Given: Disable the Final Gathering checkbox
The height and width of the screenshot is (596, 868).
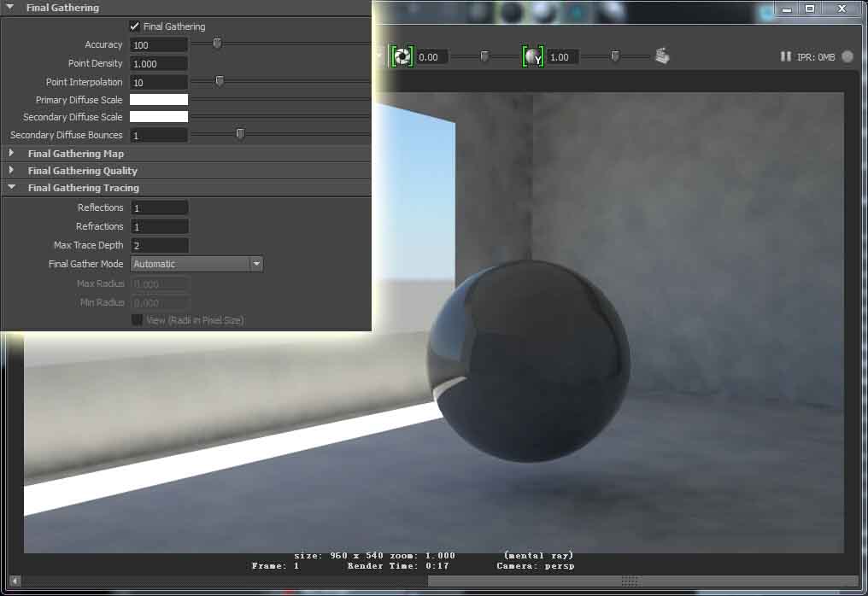Looking at the screenshot, I should (134, 26).
